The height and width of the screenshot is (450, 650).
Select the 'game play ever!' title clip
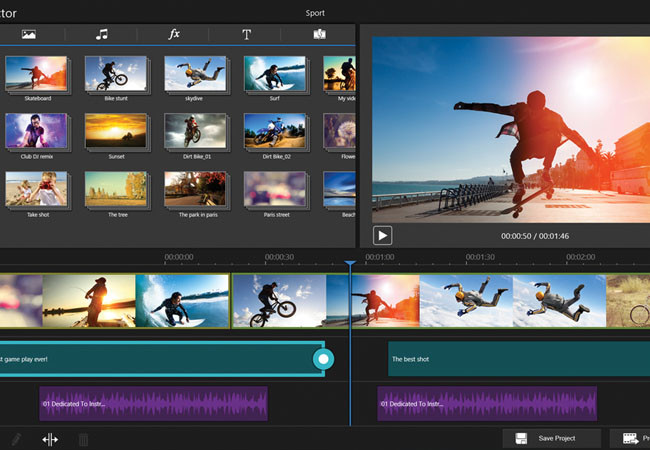click(162, 359)
